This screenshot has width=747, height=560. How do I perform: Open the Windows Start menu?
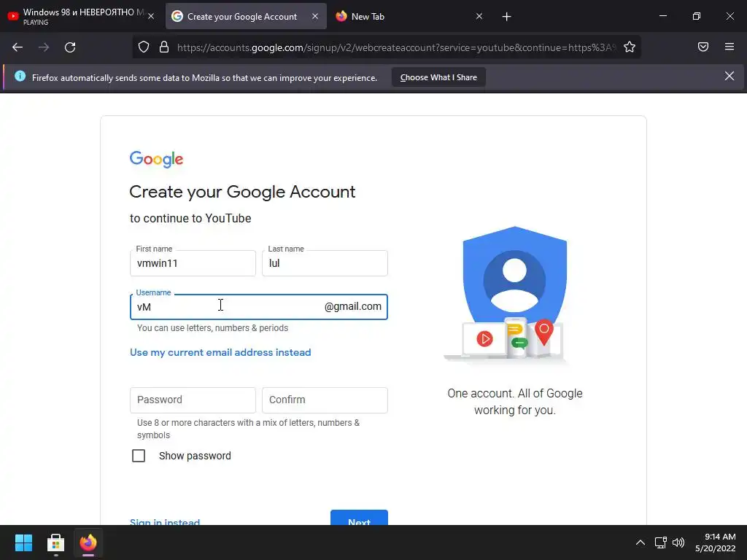pos(23,542)
